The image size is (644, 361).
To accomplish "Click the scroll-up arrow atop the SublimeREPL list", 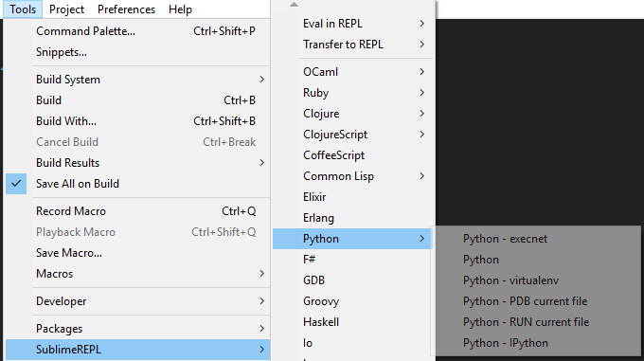I will coord(294,5).
